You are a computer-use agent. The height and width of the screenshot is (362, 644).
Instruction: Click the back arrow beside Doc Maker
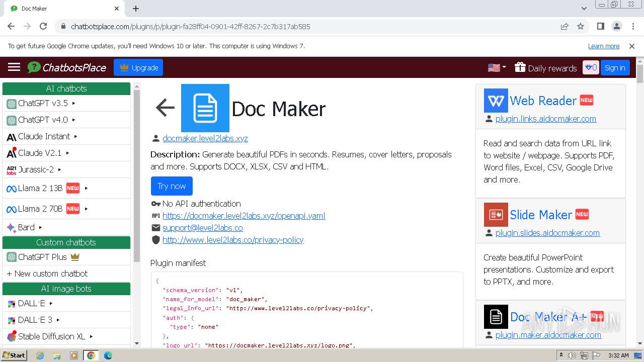165,108
